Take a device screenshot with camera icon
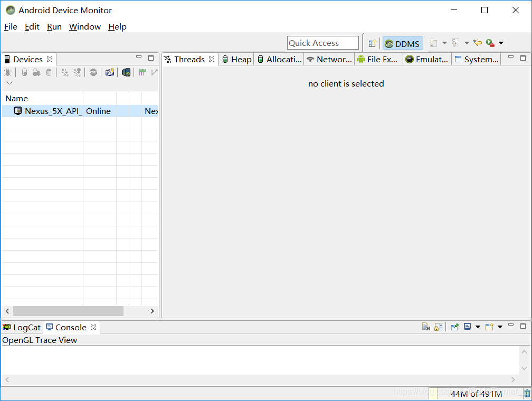This screenshot has height=401, width=532. pyautogui.click(x=110, y=72)
